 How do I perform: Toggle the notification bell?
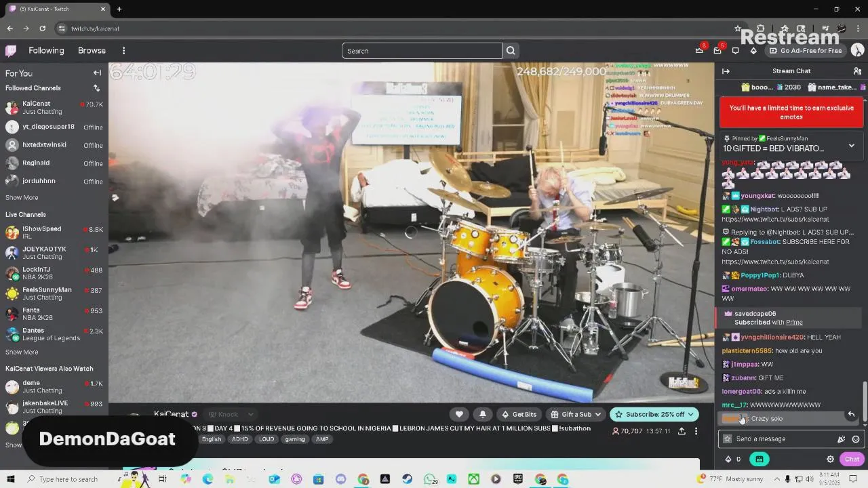point(482,414)
